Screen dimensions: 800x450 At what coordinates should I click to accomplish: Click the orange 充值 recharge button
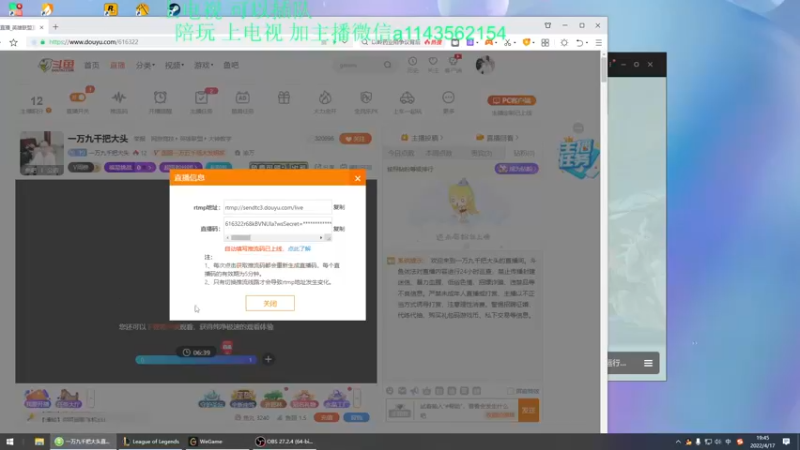pyautogui.click(x=327, y=417)
